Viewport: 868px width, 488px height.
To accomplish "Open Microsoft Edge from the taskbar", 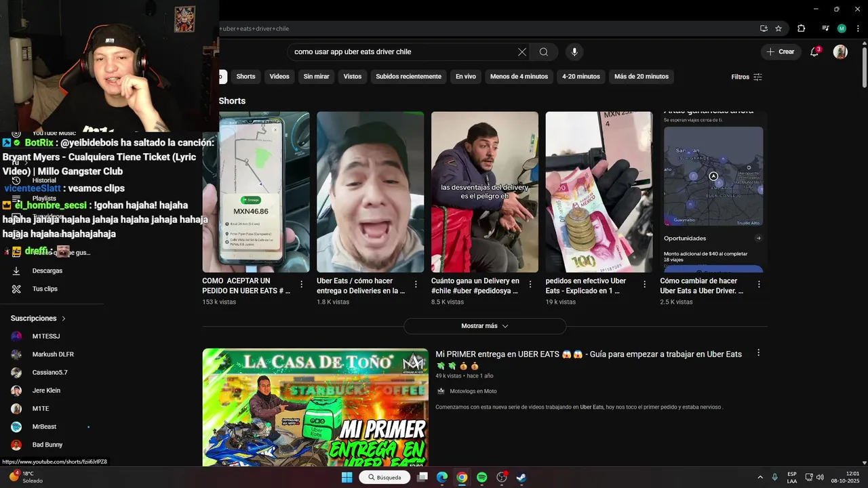I will [x=442, y=477].
